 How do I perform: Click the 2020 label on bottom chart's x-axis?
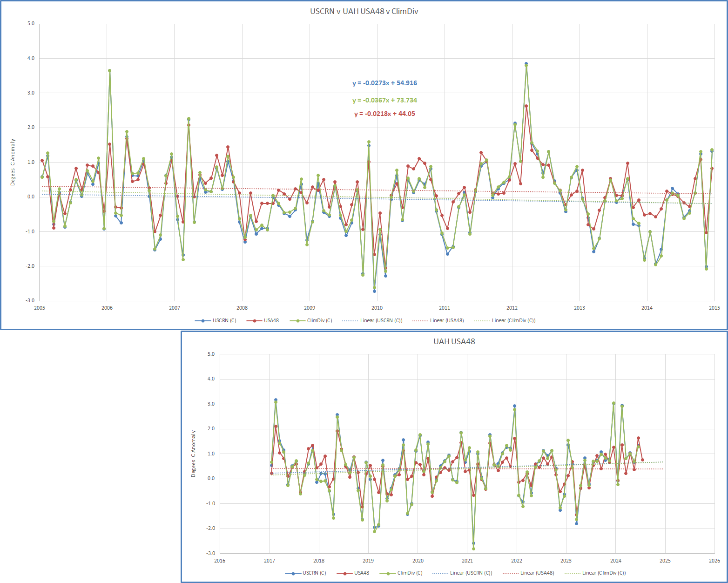pos(418,561)
